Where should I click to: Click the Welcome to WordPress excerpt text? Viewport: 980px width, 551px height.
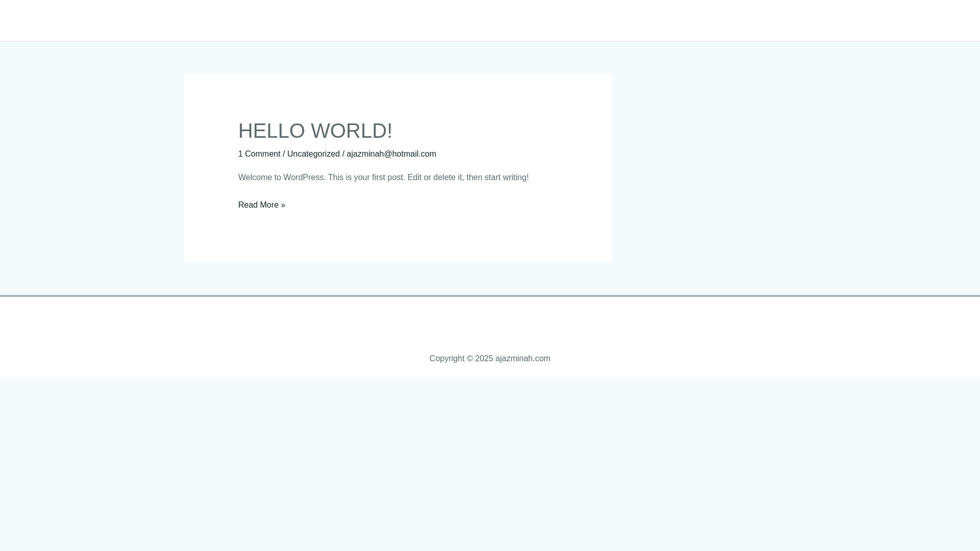(383, 177)
